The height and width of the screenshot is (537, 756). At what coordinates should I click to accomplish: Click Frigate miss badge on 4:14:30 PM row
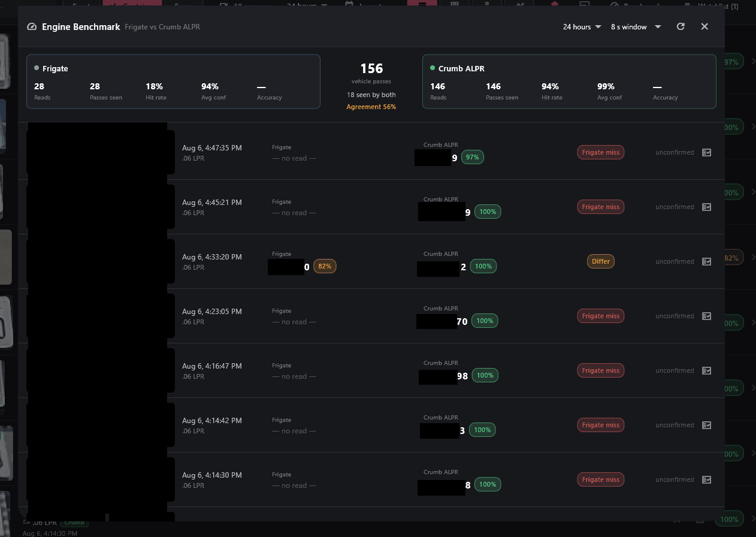click(x=601, y=479)
